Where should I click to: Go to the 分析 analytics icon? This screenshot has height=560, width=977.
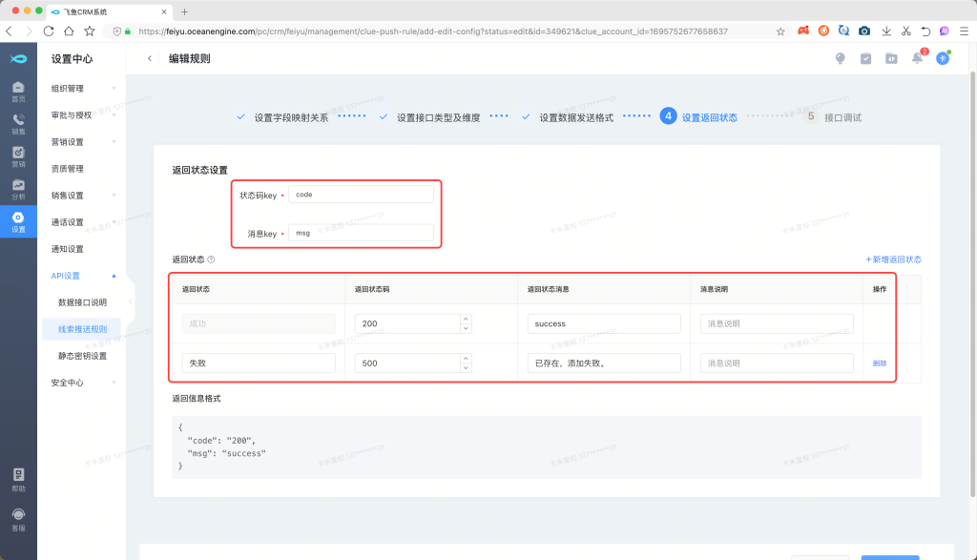tap(18, 188)
